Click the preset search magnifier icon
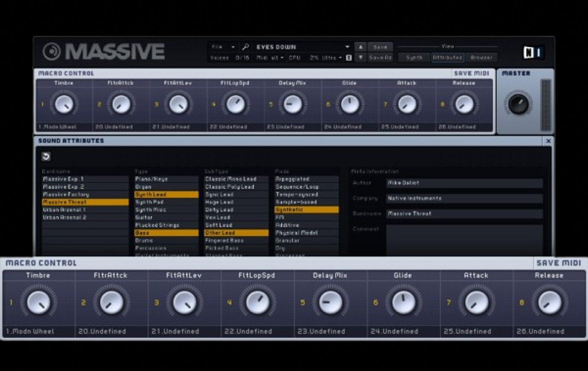The width and height of the screenshot is (588, 371). tap(246, 47)
